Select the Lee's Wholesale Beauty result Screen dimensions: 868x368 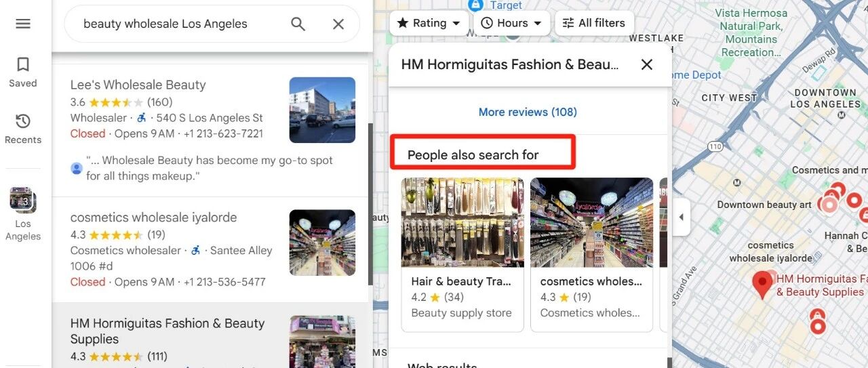210,130
